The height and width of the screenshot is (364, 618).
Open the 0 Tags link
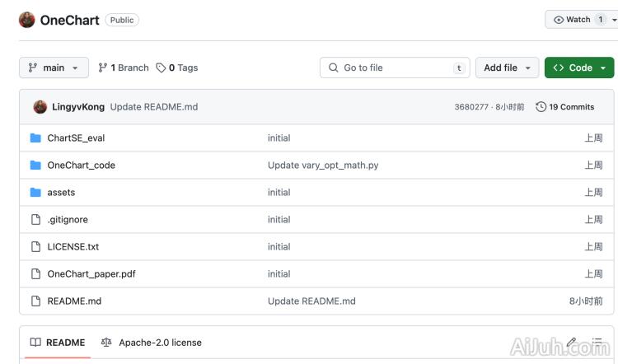point(177,68)
